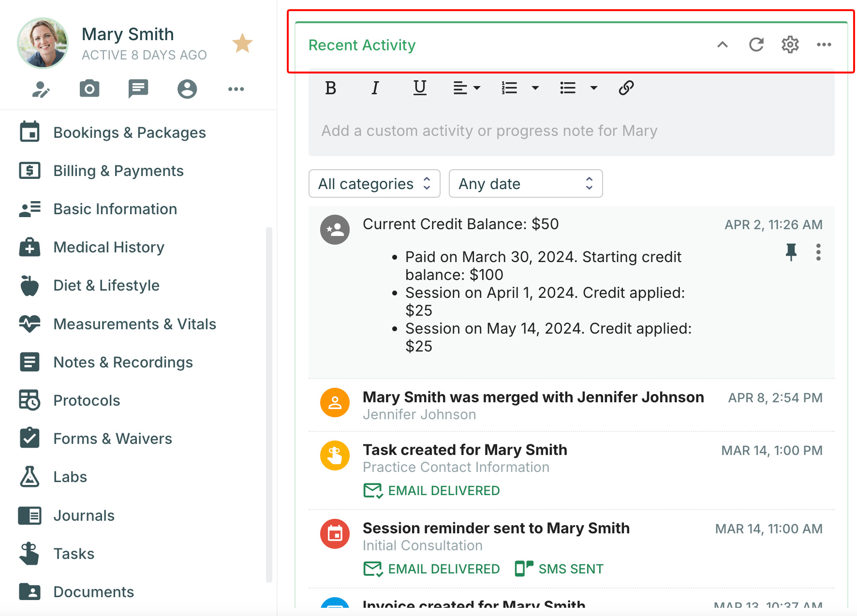Viewport: 857px width, 616px height.
Task: Open the All categories dropdown
Action: pyautogui.click(x=374, y=184)
